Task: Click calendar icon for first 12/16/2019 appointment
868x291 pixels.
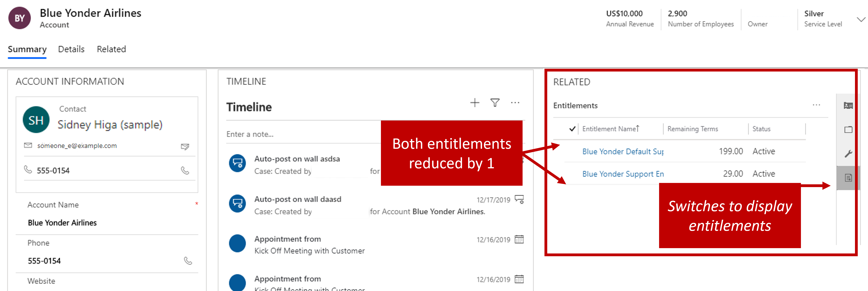Action: point(519,239)
